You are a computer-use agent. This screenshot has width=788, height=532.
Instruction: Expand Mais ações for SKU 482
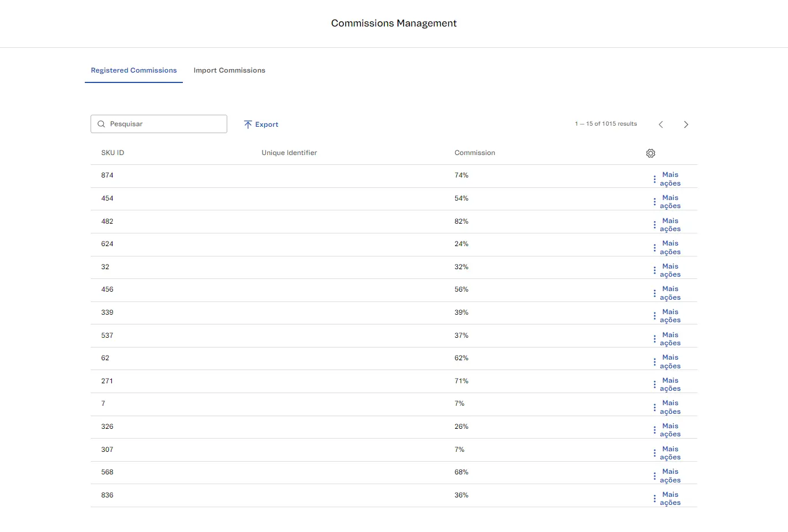tap(670, 225)
